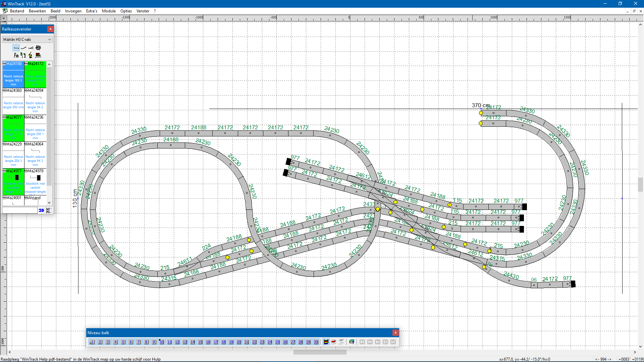This screenshot has height=362, width=644.
Task: Select curved rails category icon
Action: click(23, 48)
